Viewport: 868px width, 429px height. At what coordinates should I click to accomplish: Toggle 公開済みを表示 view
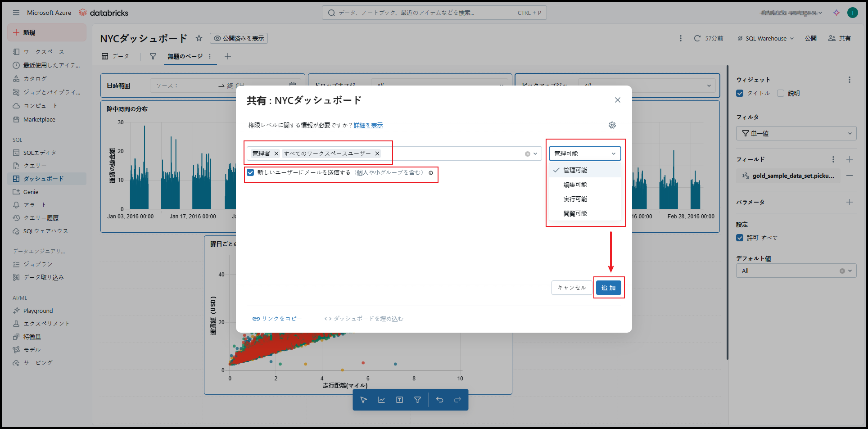tap(239, 38)
